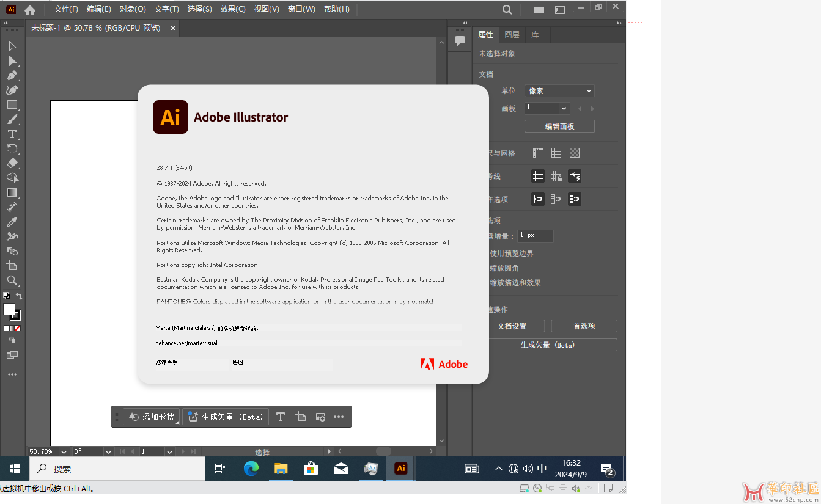821x504 pixels.
Task: Open more options dots in contextual bar
Action: pyautogui.click(x=339, y=417)
